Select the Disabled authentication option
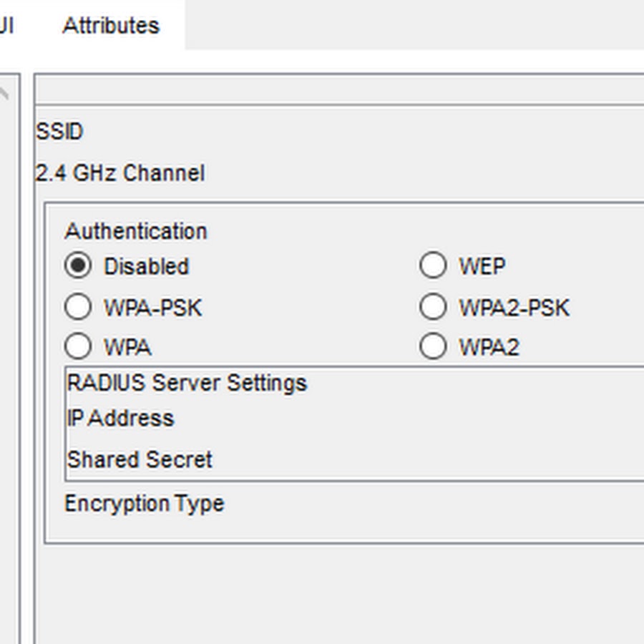The height and width of the screenshot is (644, 644). 78,265
